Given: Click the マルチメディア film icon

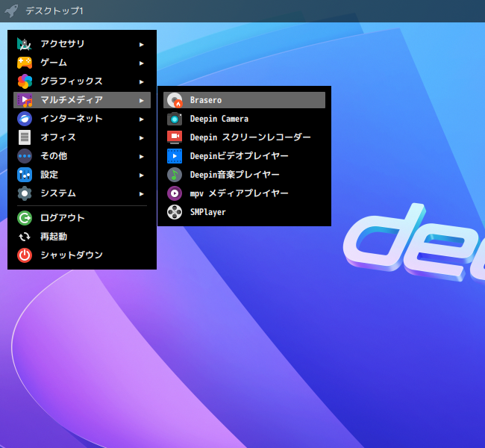Looking at the screenshot, I should tap(25, 100).
